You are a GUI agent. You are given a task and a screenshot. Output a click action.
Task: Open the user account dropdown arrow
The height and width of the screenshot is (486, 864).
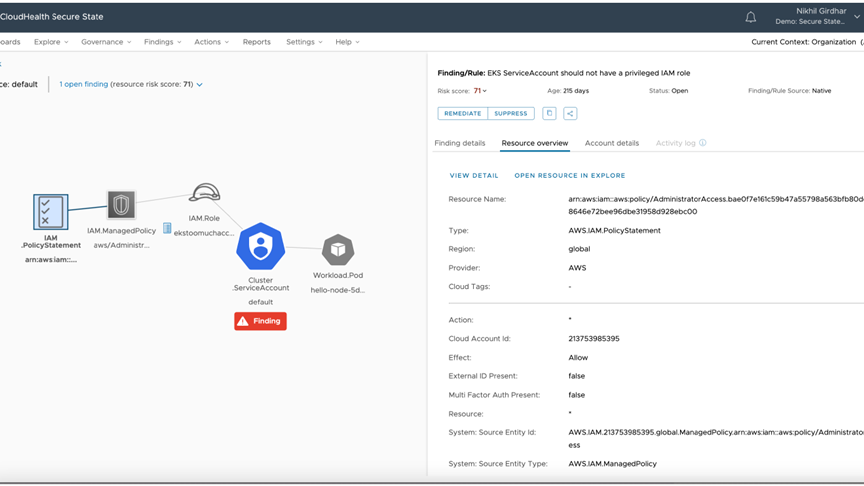pyautogui.click(x=857, y=17)
